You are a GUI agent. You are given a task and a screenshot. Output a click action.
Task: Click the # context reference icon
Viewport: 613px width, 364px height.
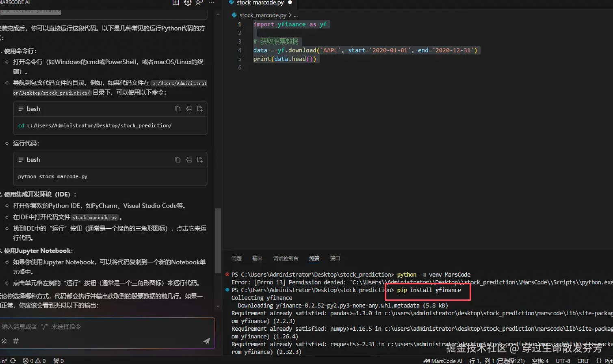pyautogui.click(x=16, y=341)
